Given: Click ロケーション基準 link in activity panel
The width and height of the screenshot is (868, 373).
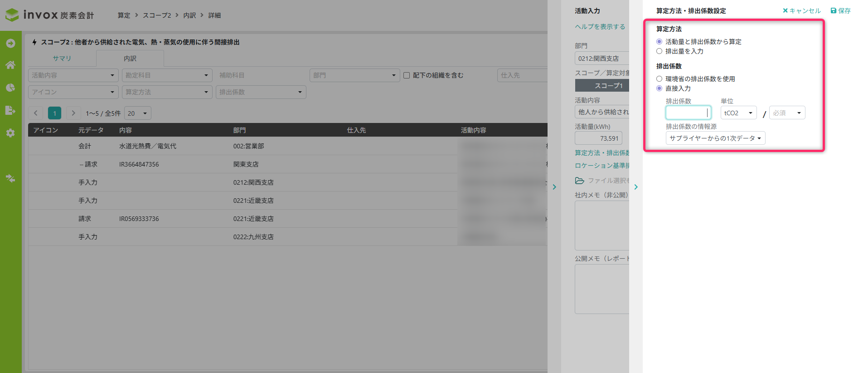Looking at the screenshot, I should (x=602, y=166).
